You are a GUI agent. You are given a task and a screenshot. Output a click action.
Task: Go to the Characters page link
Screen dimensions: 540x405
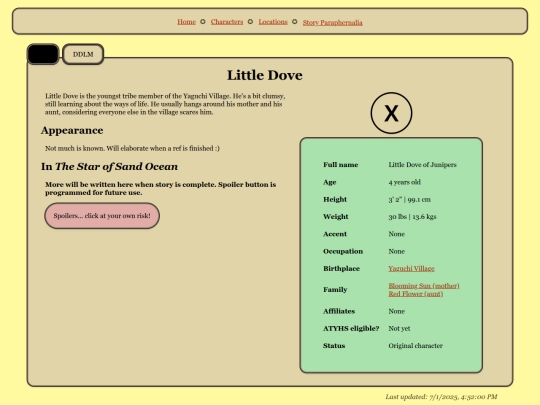pyautogui.click(x=227, y=22)
